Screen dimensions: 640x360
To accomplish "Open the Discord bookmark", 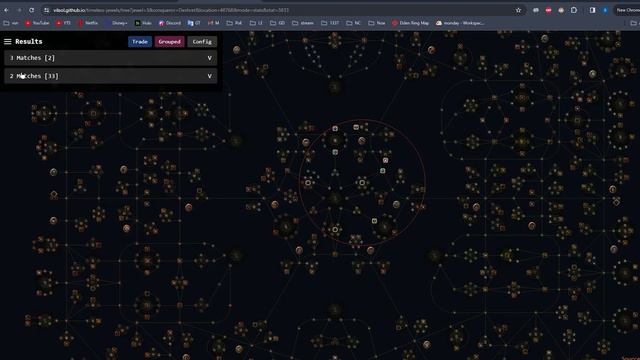I will tap(170, 23).
